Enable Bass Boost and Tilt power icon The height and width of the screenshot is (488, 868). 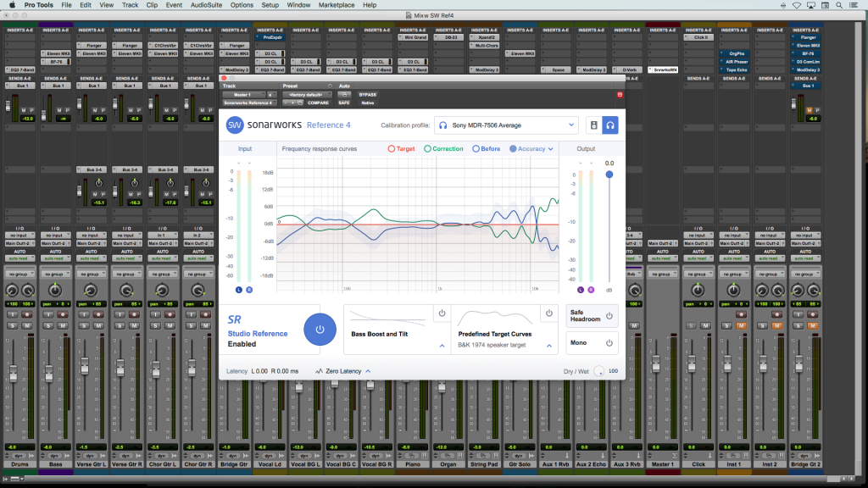click(x=442, y=313)
